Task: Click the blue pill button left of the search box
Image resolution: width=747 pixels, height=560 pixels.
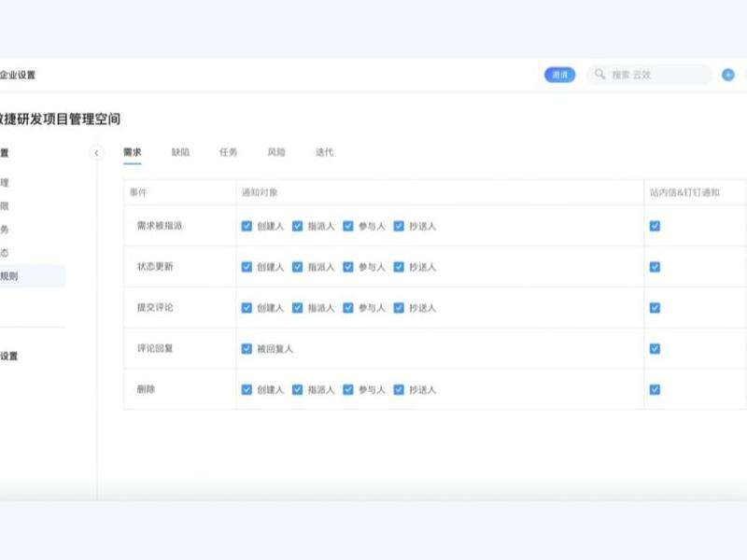Action: [x=559, y=74]
